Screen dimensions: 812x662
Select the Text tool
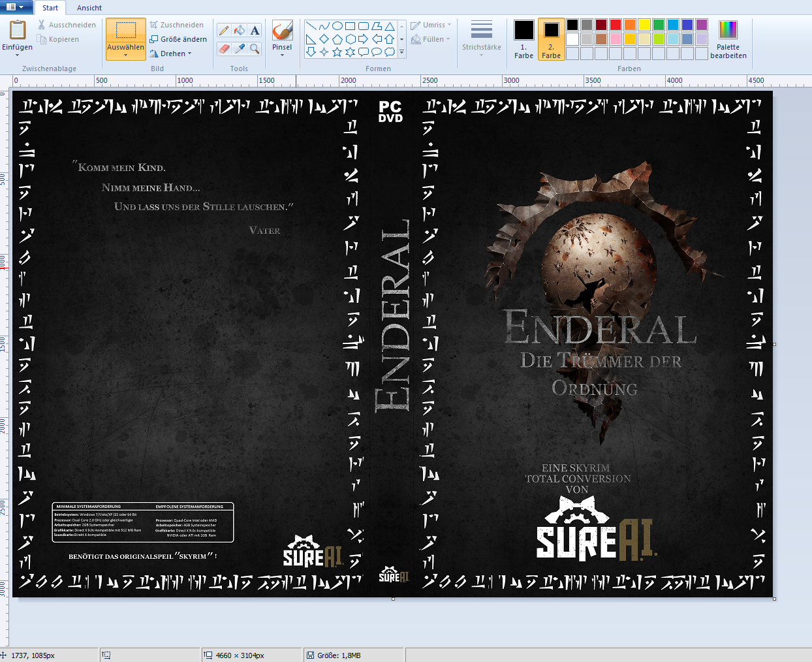coord(255,31)
